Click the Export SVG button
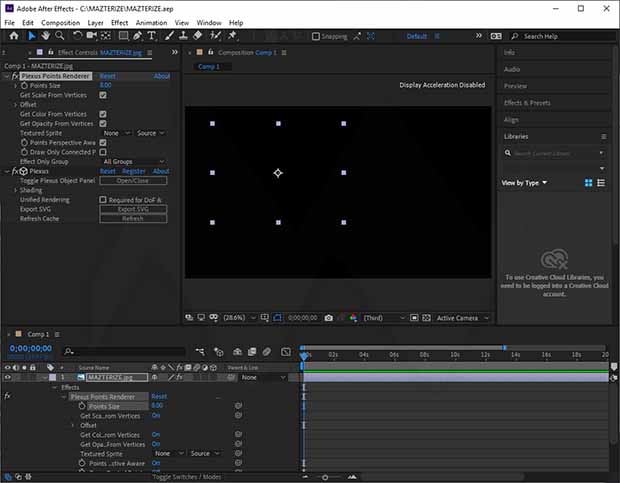This screenshot has width=620, height=483. coord(133,209)
